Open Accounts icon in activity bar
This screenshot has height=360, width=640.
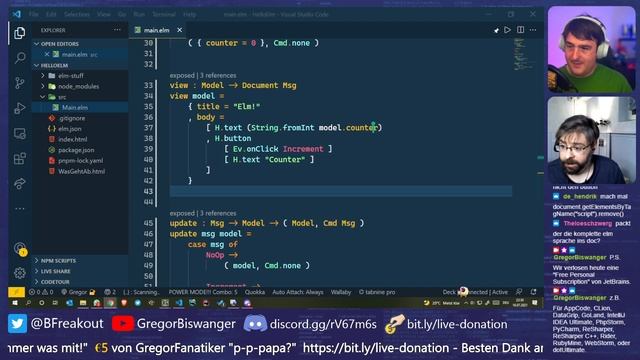click(20, 248)
